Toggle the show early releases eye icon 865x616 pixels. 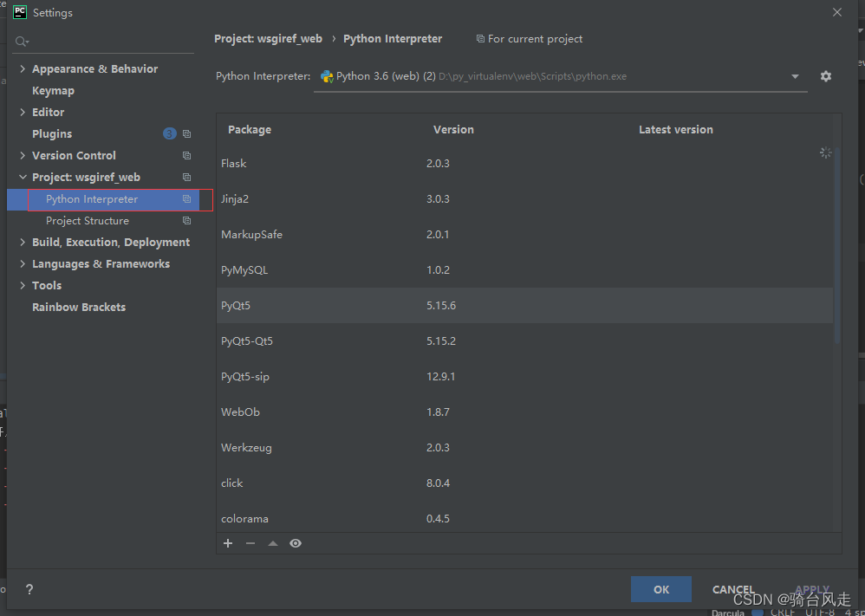296,543
